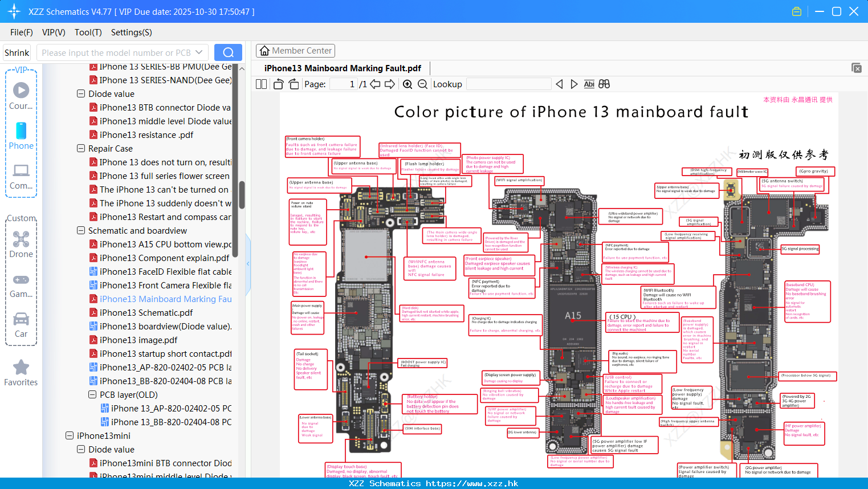Zoom in on the PDF
This screenshot has width=868, height=489.
407,84
